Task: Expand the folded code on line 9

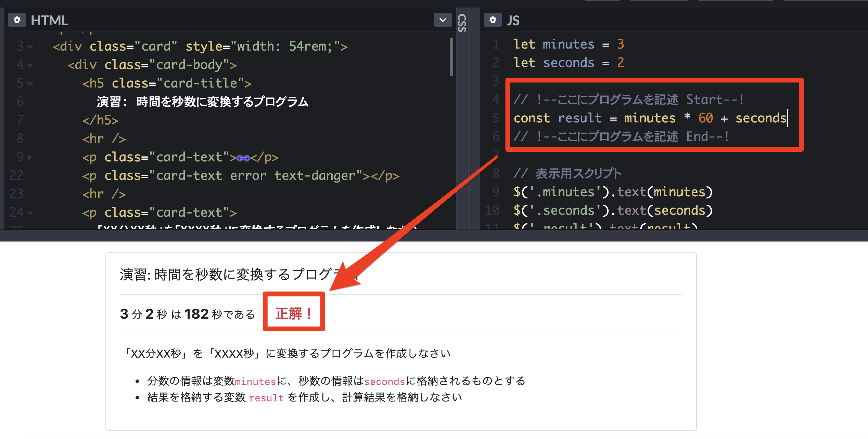Action: tap(30, 157)
